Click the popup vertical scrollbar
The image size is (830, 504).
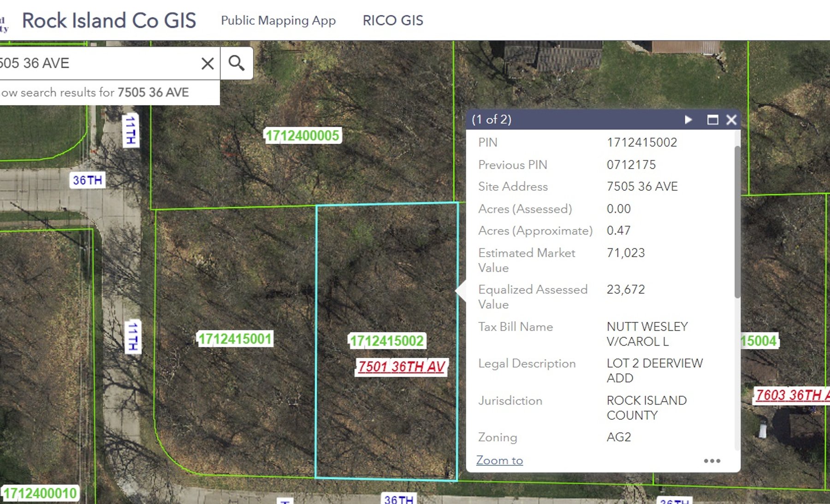737,221
